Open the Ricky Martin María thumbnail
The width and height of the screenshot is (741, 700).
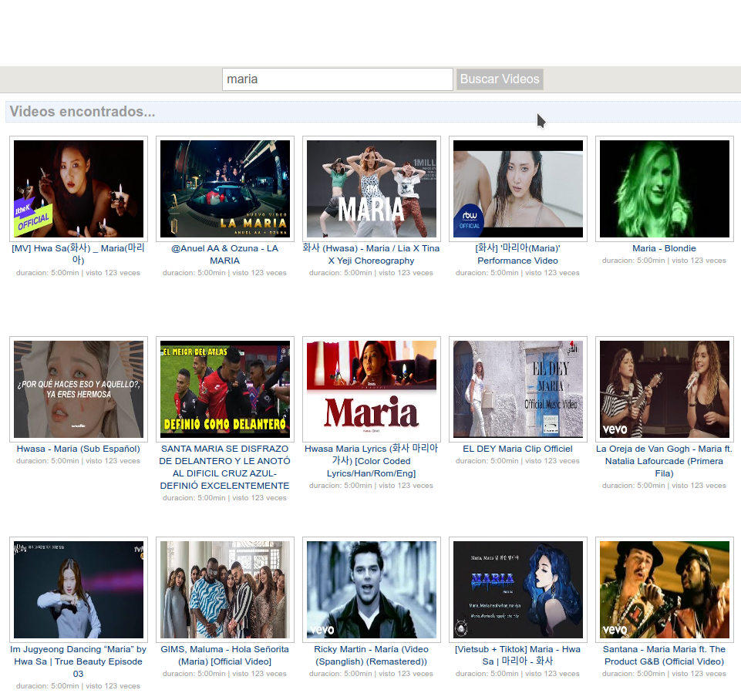click(372, 590)
